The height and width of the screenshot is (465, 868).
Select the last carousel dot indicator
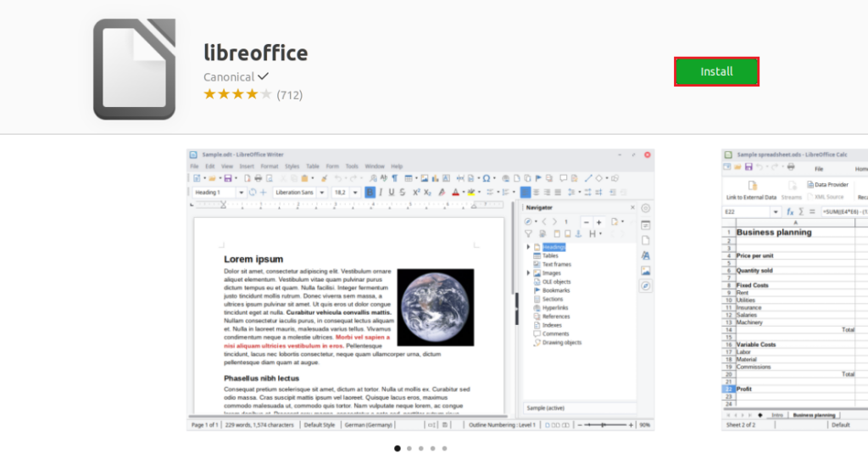pos(444,448)
